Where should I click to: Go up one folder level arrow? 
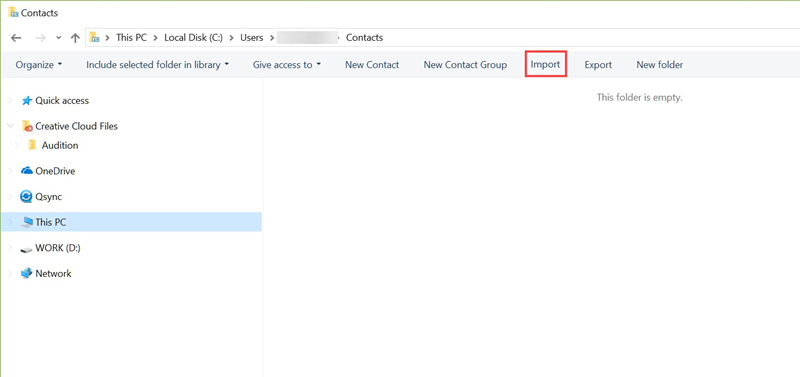coord(76,38)
